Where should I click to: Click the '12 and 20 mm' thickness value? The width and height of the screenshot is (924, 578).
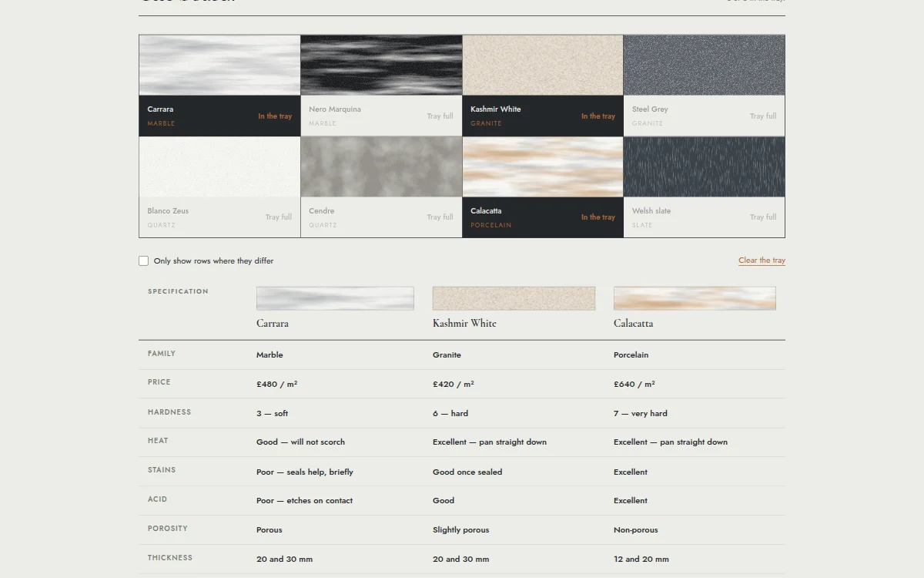tap(641, 560)
